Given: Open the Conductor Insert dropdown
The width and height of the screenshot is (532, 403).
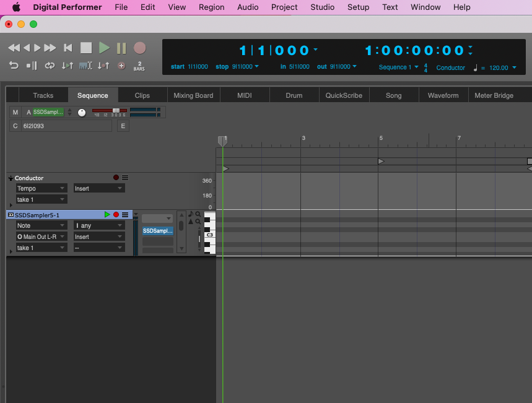Looking at the screenshot, I should tap(99, 188).
